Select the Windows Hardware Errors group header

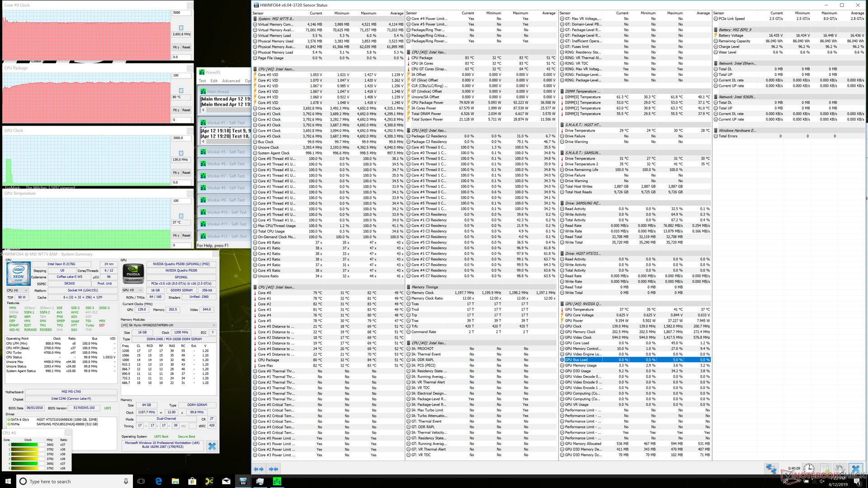point(789,131)
